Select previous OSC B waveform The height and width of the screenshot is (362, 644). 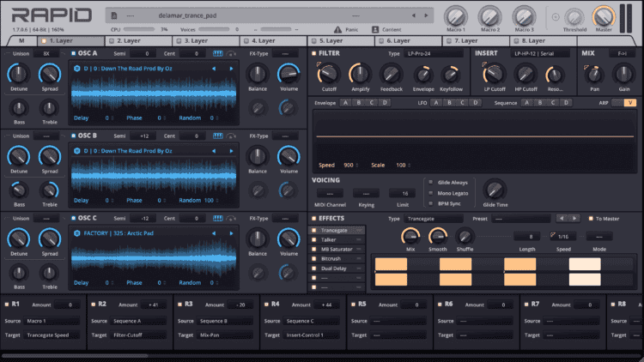[x=214, y=151]
